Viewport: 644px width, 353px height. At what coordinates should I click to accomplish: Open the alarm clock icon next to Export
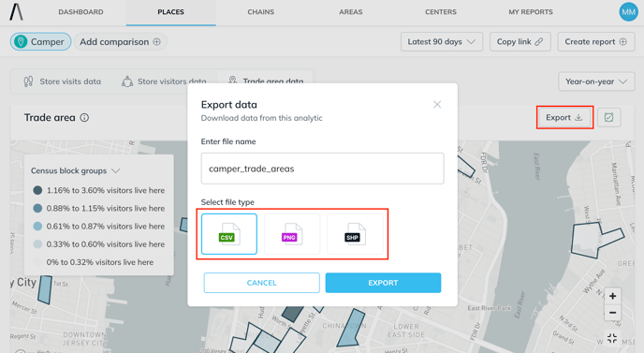[608, 118]
